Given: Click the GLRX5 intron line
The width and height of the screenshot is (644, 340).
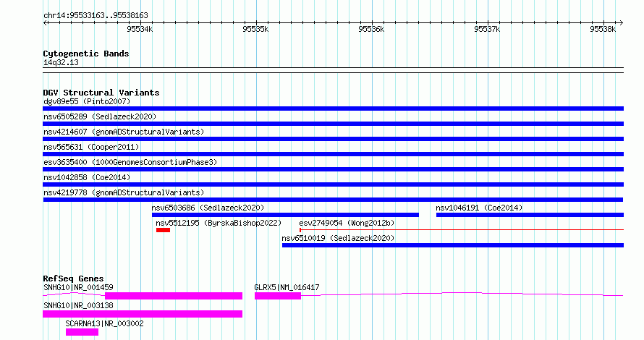Looking at the screenshot, I should 462,294.
